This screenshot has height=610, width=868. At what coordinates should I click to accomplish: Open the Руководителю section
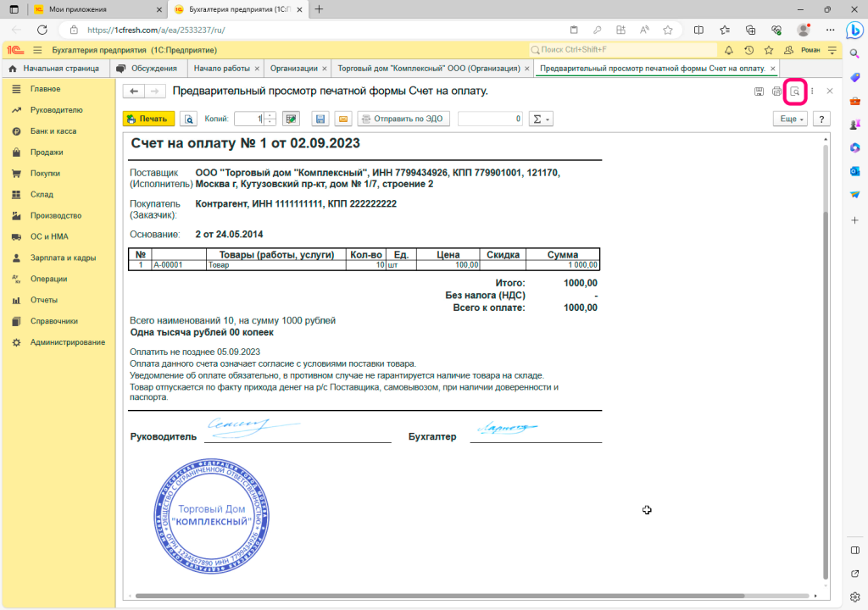(58, 110)
